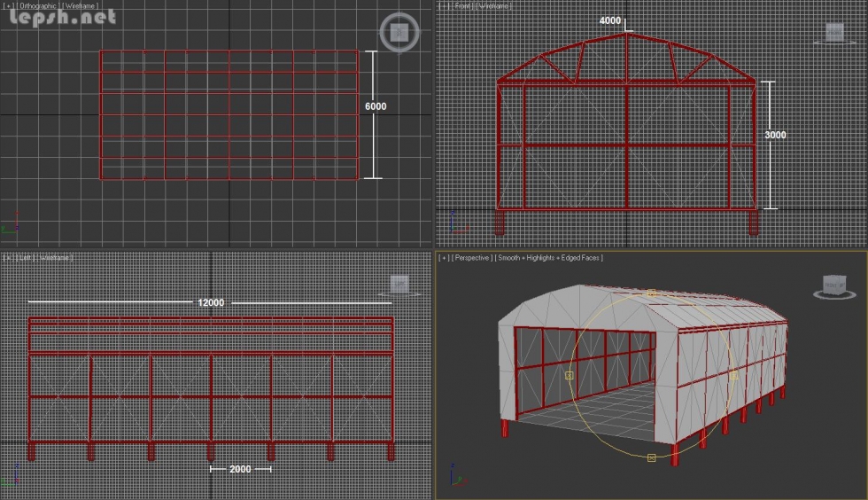Open the Left viewport [+] menu
Image resolution: width=868 pixels, height=500 pixels.
click(x=8, y=258)
